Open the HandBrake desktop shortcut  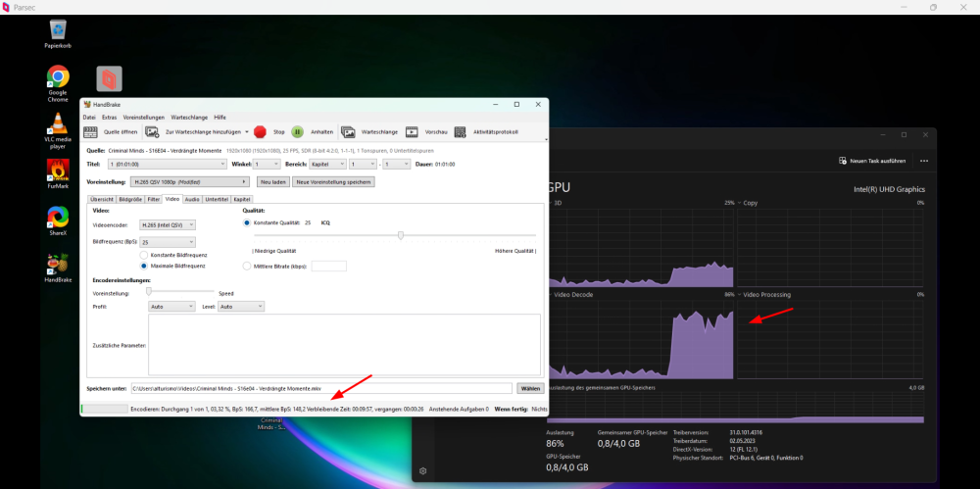click(x=58, y=269)
